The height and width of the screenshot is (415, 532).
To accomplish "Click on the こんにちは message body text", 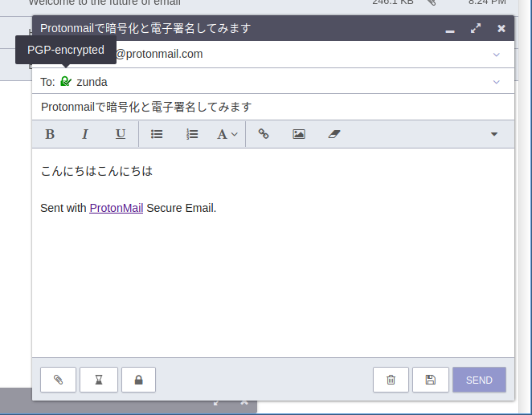I will point(96,171).
